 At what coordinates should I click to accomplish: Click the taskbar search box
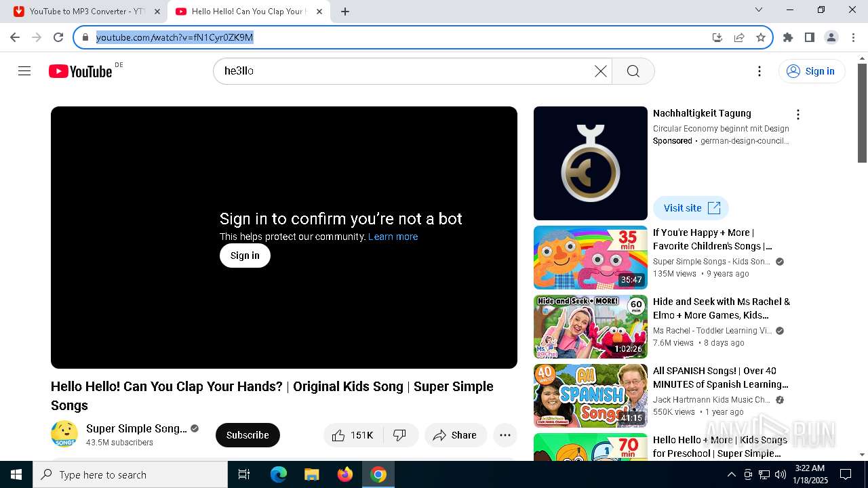(x=130, y=474)
